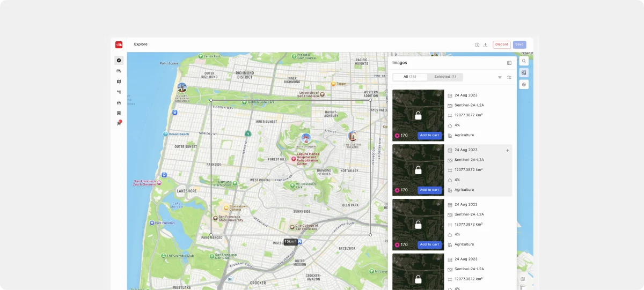Image resolution: width=644 pixels, height=290 pixels.
Task: Open the filter sliders icon in Images panel
Action: point(509,77)
